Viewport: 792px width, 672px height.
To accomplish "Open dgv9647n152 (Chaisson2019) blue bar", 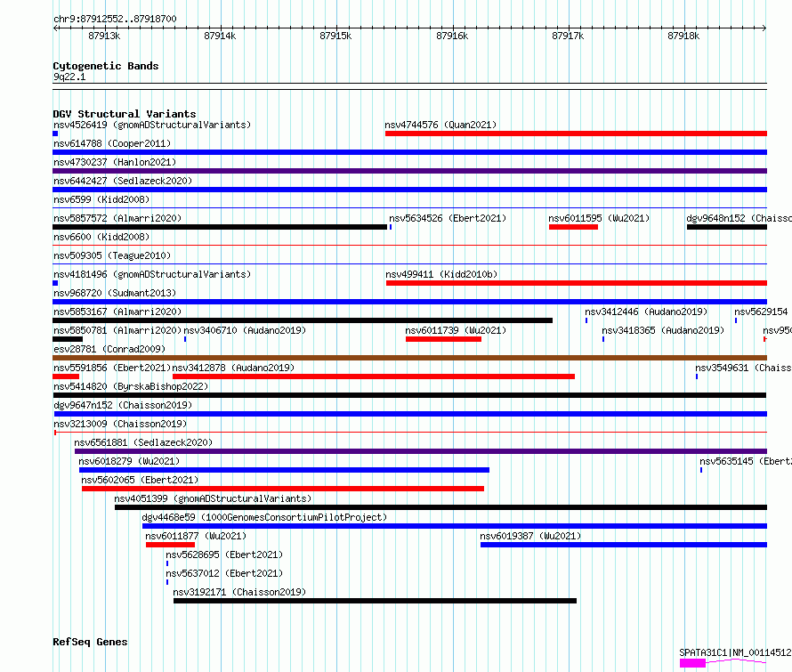I will click(x=409, y=414).
